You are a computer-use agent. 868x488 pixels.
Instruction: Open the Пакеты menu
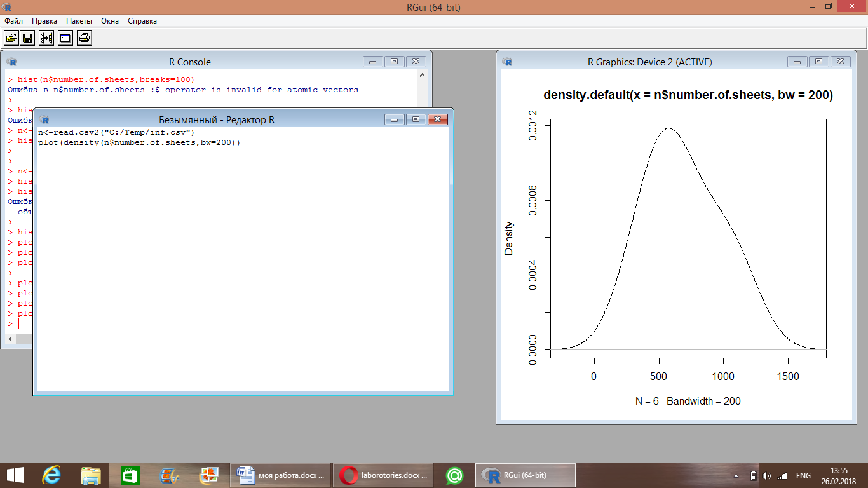(x=79, y=21)
